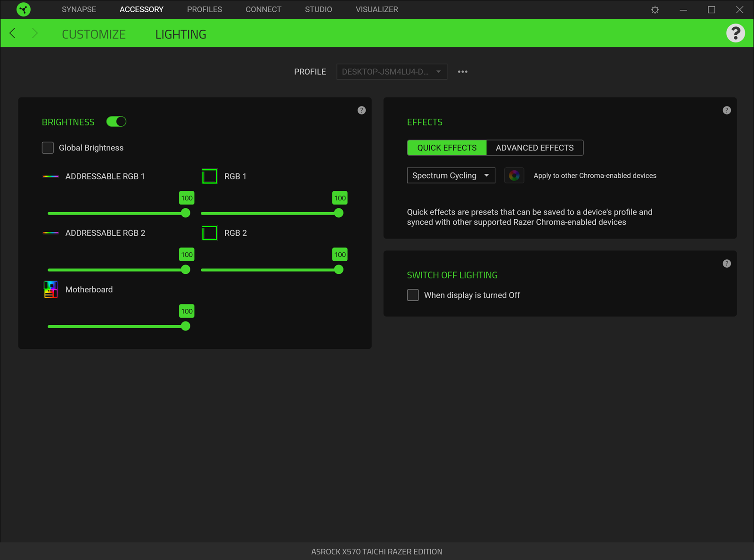
Task: Open the settings gear icon
Action: click(x=655, y=9)
